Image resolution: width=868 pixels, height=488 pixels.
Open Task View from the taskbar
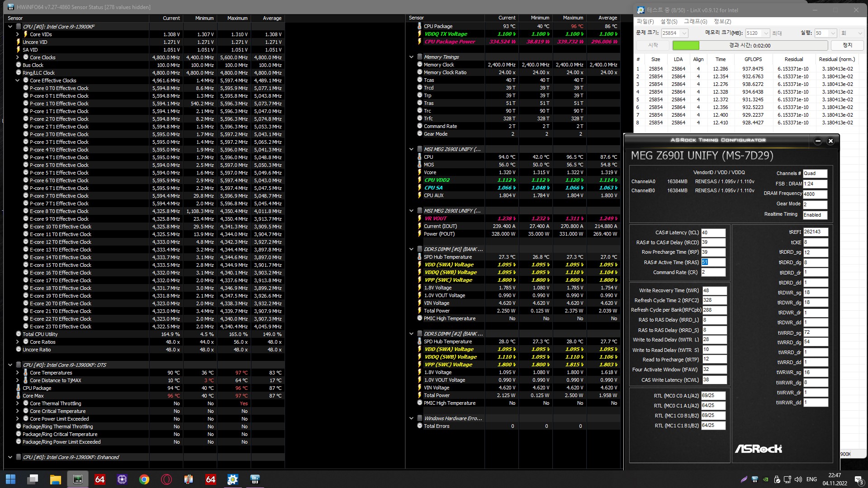click(33, 479)
